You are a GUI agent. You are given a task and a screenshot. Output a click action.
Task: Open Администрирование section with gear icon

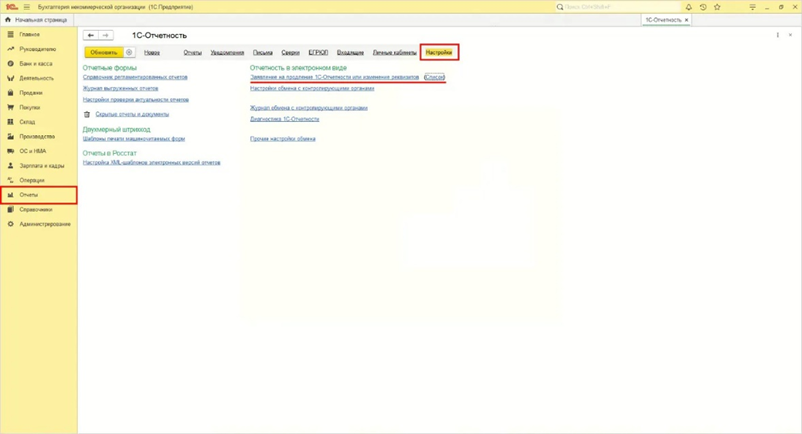click(39, 224)
